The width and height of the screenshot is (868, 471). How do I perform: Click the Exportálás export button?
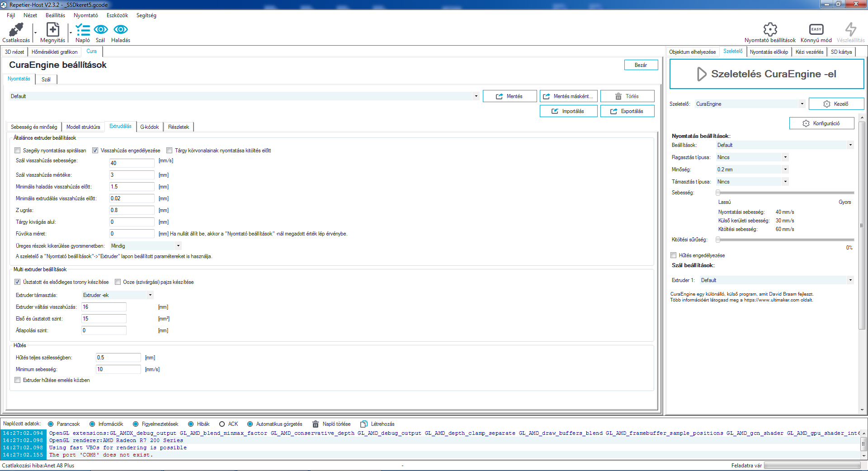coord(627,111)
